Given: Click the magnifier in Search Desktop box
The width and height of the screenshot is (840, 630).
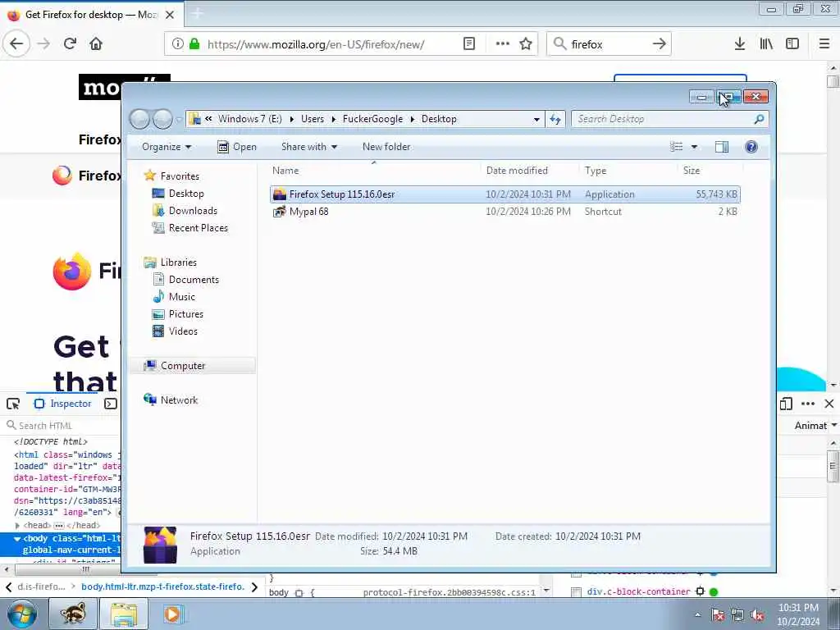Looking at the screenshot, I should [x=759, y=119].
